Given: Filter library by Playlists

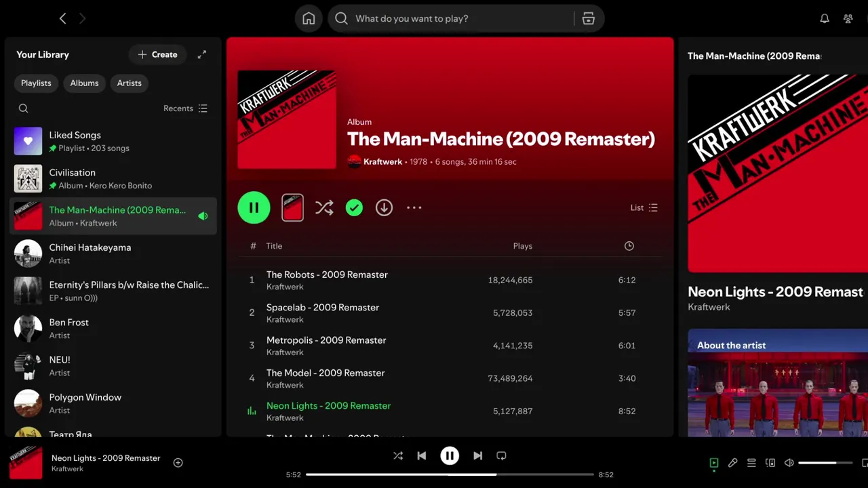Looking at the screenshot, I should (36, 83).
